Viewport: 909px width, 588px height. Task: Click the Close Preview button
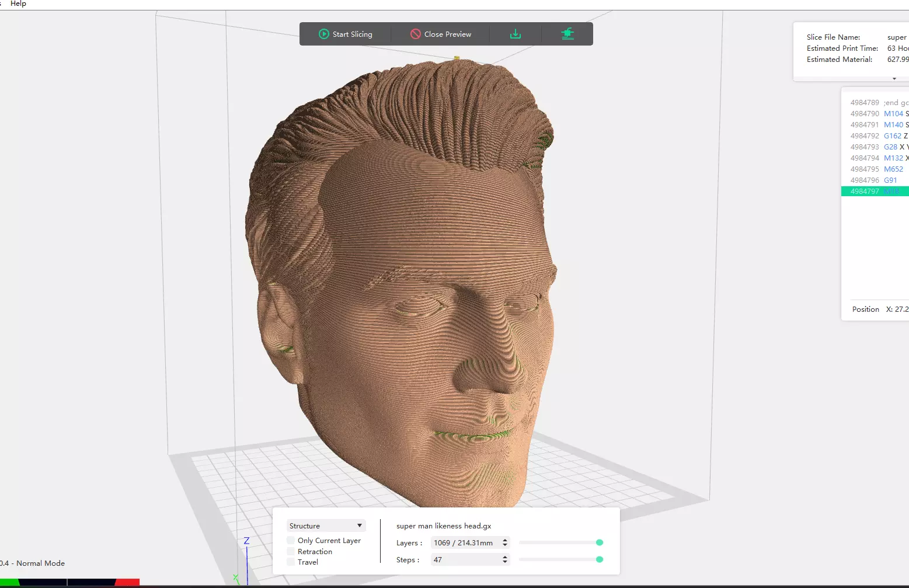click(441, 34)
